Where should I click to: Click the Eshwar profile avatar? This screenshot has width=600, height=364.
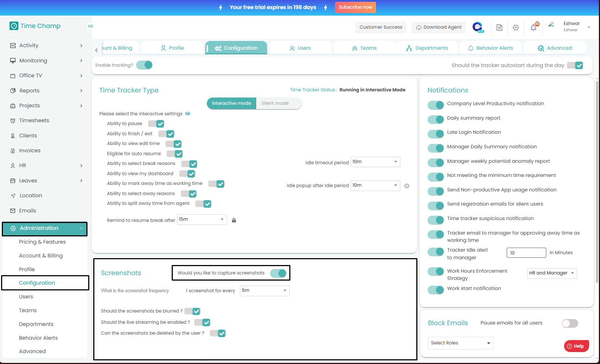pyautogui.click(x=551, y=25)
